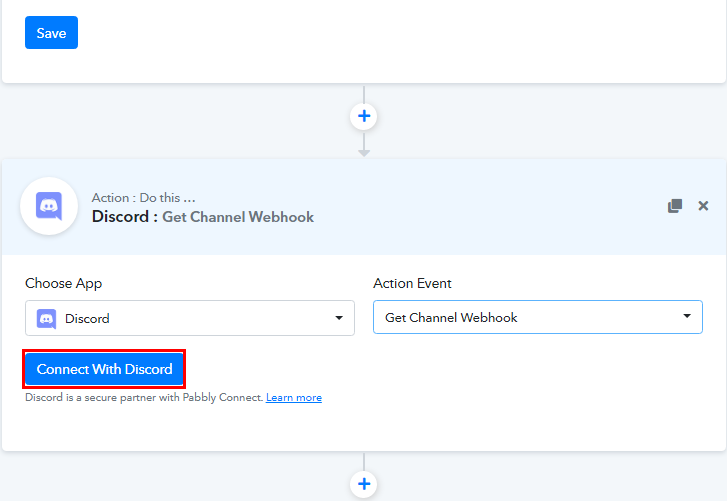
Task: Click the 'Discord : Get Channel Webhook' step title
Action: (202, 217)
